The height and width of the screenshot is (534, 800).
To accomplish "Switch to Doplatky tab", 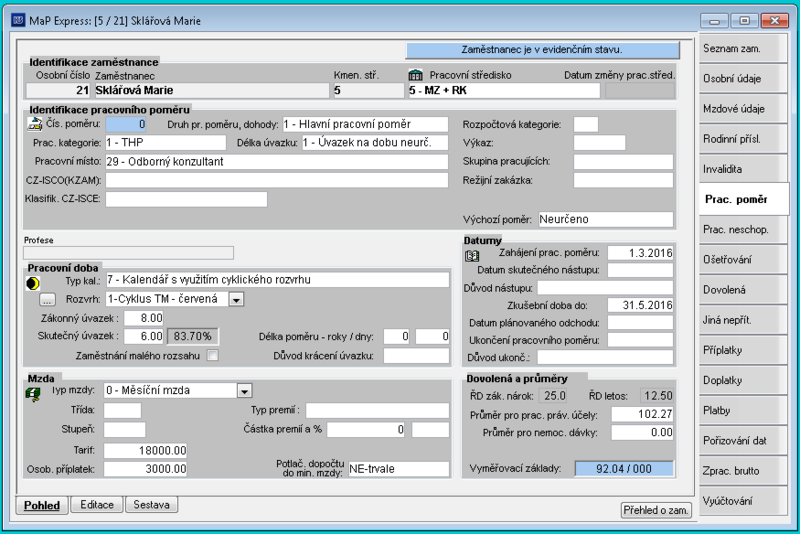I will click(x=743, y=380).
